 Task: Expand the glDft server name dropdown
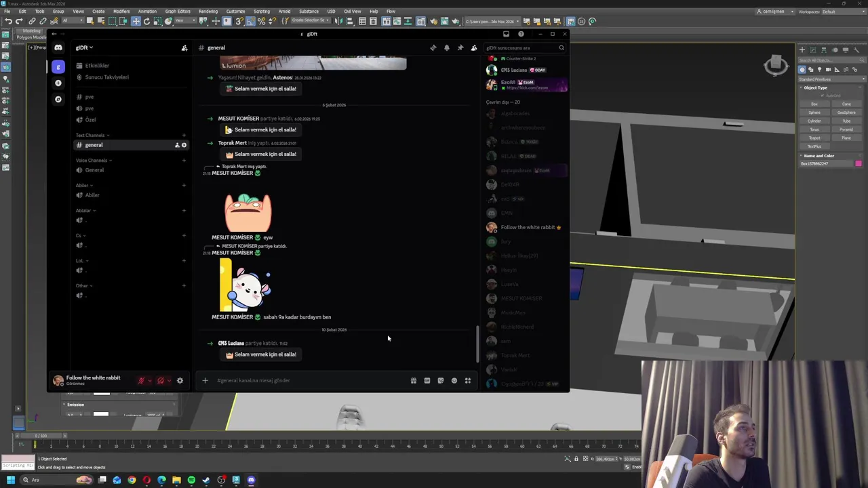point(84,47)
